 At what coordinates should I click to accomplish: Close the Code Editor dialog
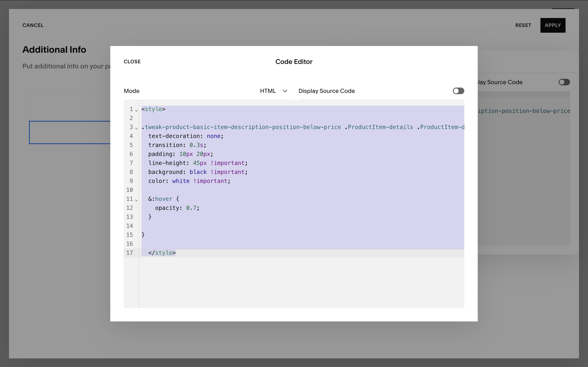(132, 62)
